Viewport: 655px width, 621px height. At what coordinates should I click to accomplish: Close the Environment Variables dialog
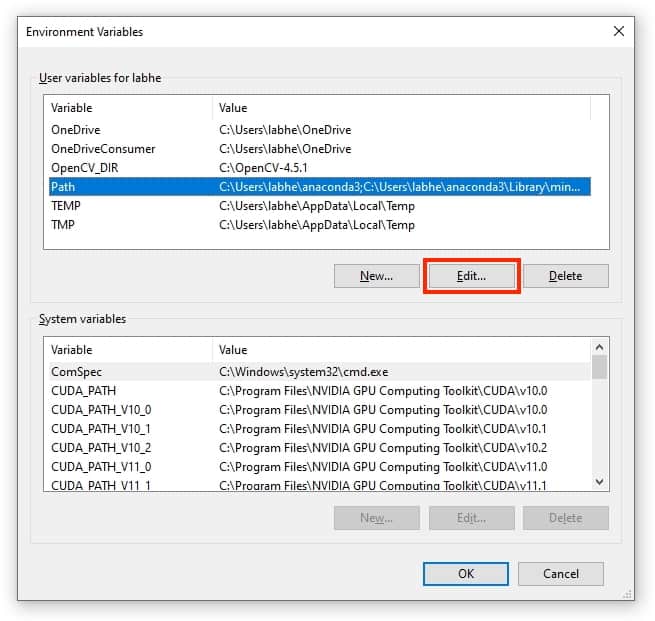619,31
